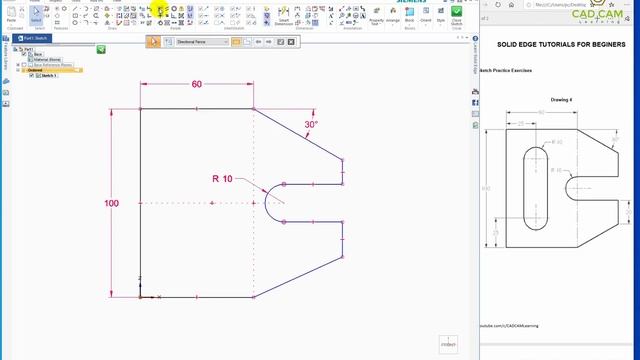
Task: Toggle the orange-highlighted fence mode icon
Action: pyautogui.click(x=236, y=42)
